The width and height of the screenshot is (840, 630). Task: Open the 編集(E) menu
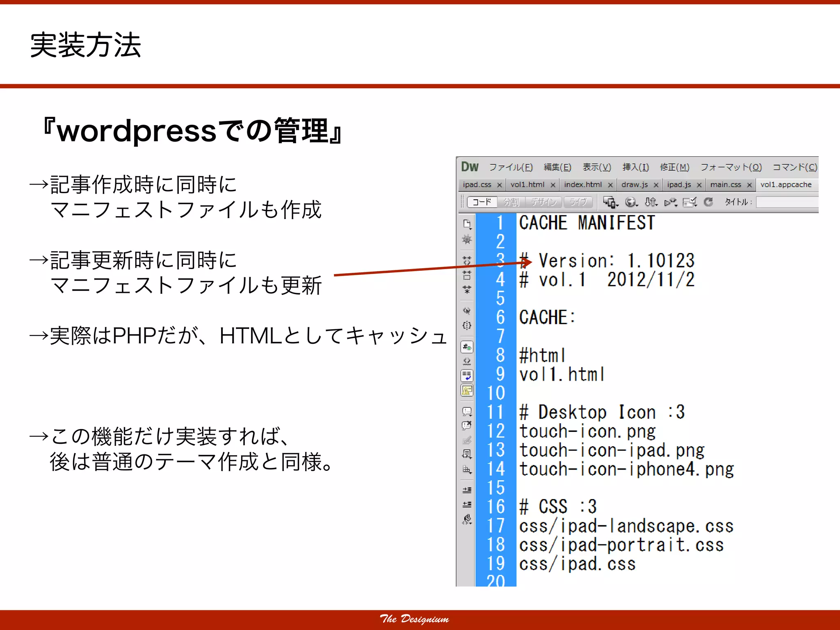coord(557,167)
